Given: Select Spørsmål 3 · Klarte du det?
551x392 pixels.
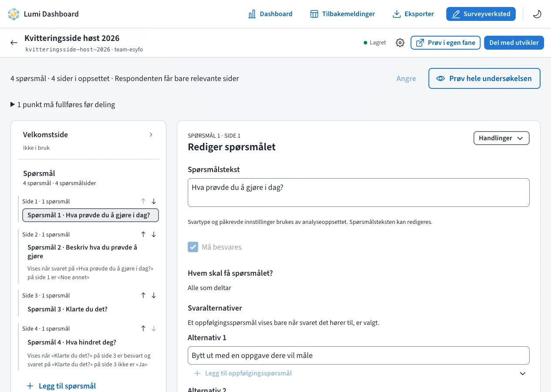Looking at the screenshot, I should (91, 309).
